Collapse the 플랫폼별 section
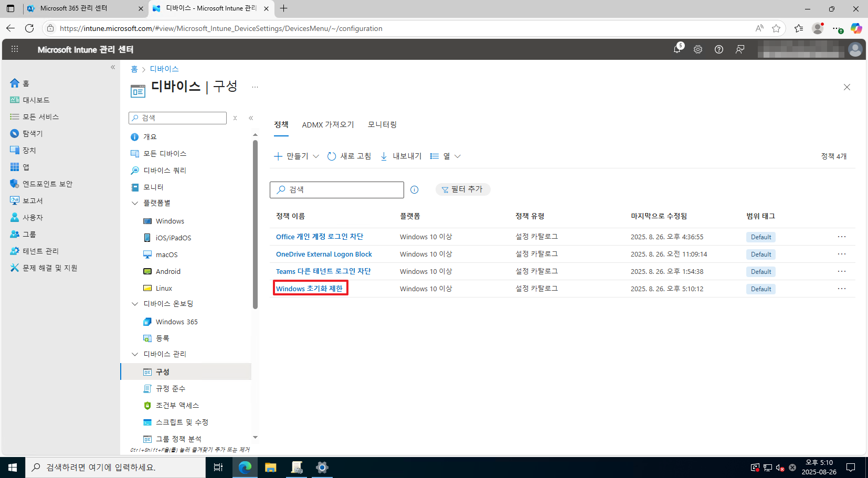 pyautogui.click(x=135, y=203)
